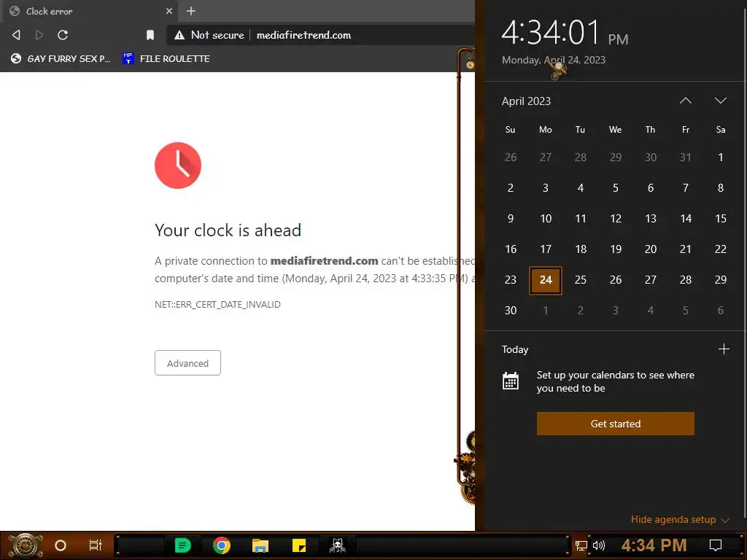Select April 28 in the calendar
The width and height of the screenshot is (747, 560).
[686, 280]
